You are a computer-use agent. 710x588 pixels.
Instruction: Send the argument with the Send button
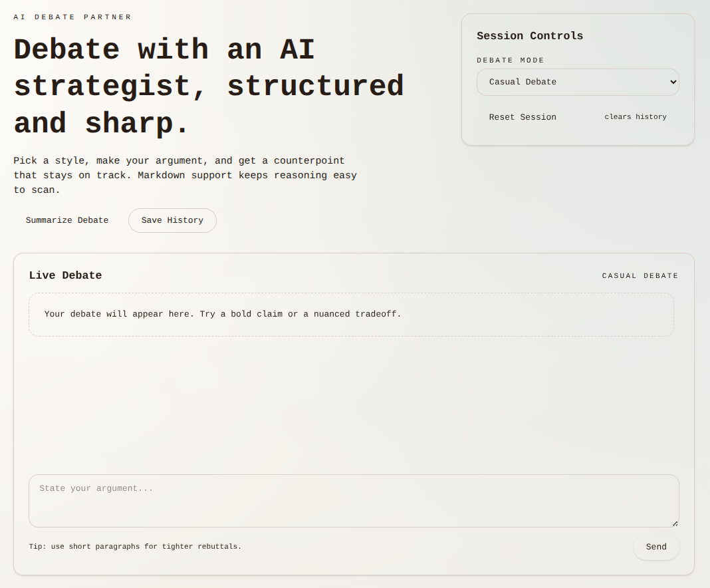655,547
